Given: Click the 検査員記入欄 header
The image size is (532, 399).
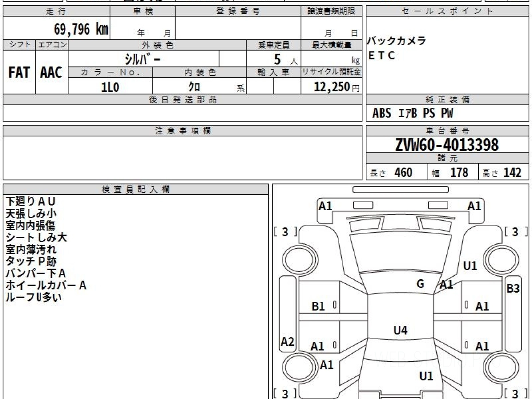Looking at the screenshot, I should [136, 189].
